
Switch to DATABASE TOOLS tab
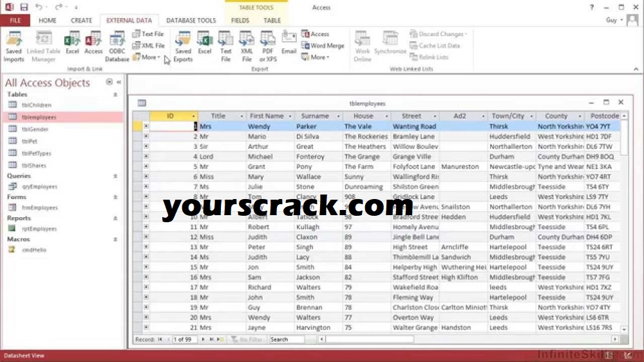coord(191,20)
